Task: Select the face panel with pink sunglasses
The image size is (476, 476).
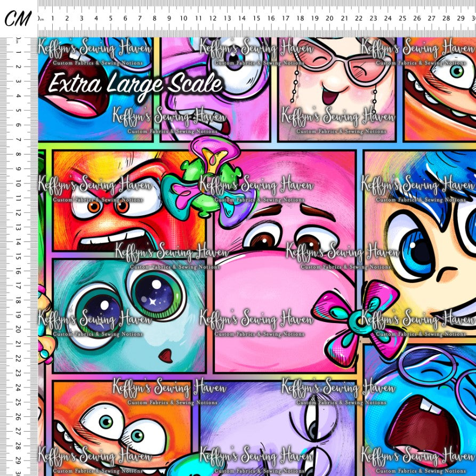Action: pyautogui.click(x=337, y=89)
